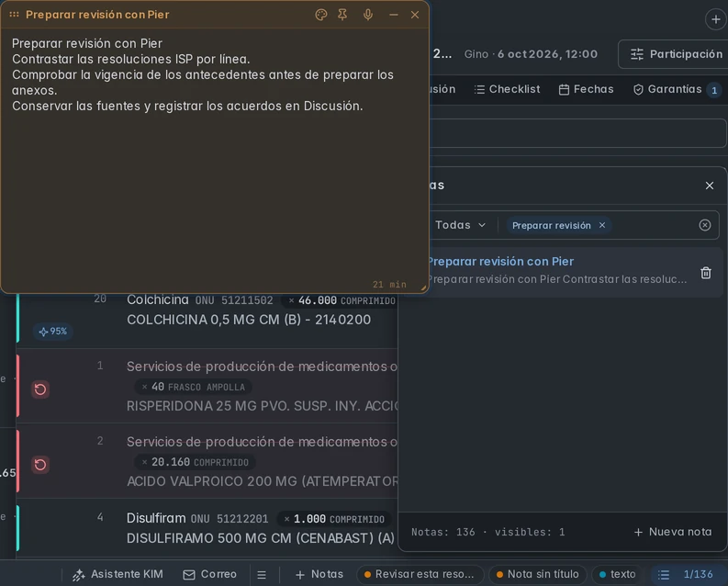Open the Nota sin título chip
Viewport: 728px width, 586px height.
coord(538,574)
